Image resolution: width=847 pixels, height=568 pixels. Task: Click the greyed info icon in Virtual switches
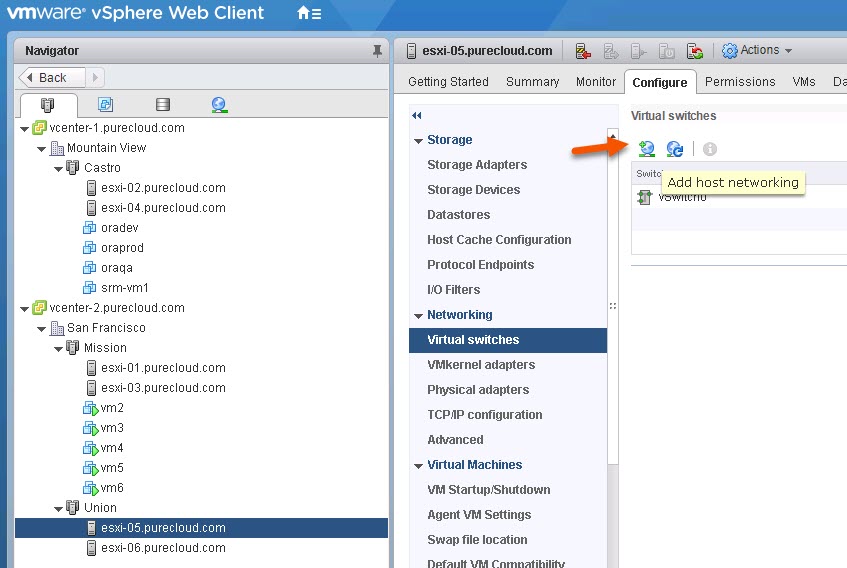point(710,149)
